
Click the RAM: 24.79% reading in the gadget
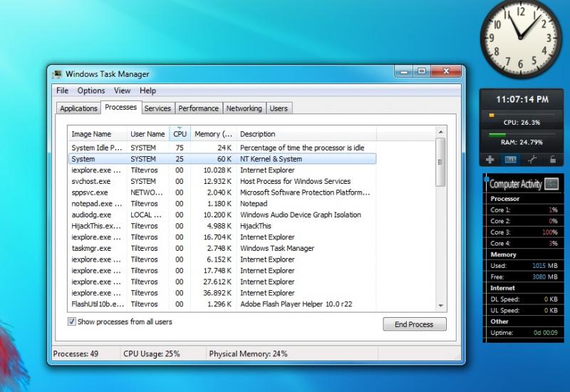click(x=522, y=142)
